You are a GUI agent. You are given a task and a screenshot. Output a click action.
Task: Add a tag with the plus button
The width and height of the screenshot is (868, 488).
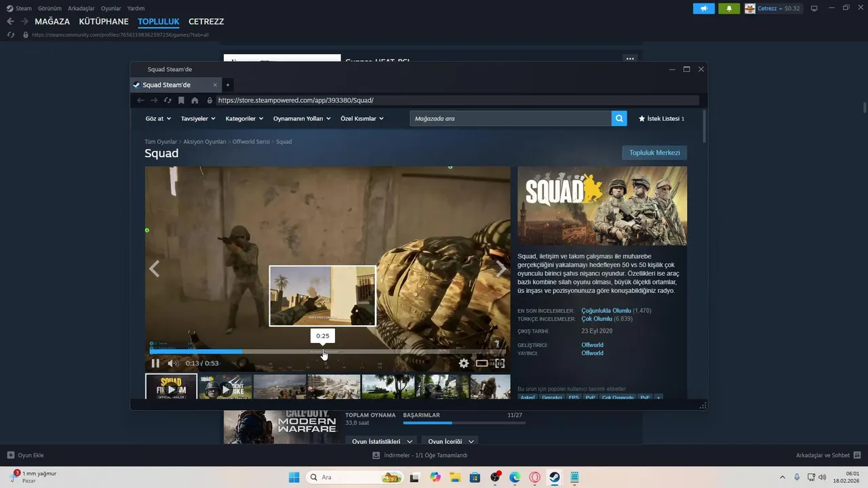coord(658,398)
